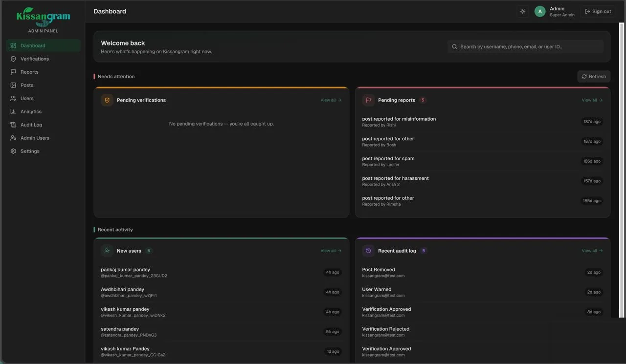Open the misinformation report by Rishi
Image resolution: width=626 pixels, height=364 pixels.
(483, 122)
